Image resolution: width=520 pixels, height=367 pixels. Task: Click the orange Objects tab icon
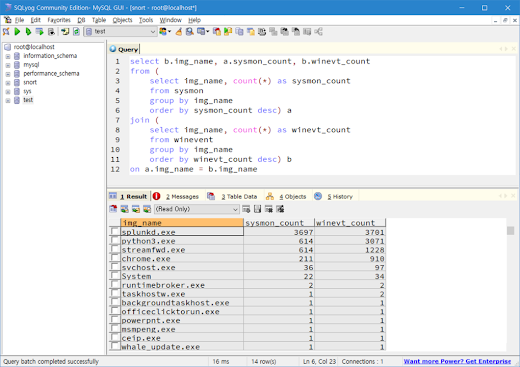pyautogui.click(x=270, y=196)
